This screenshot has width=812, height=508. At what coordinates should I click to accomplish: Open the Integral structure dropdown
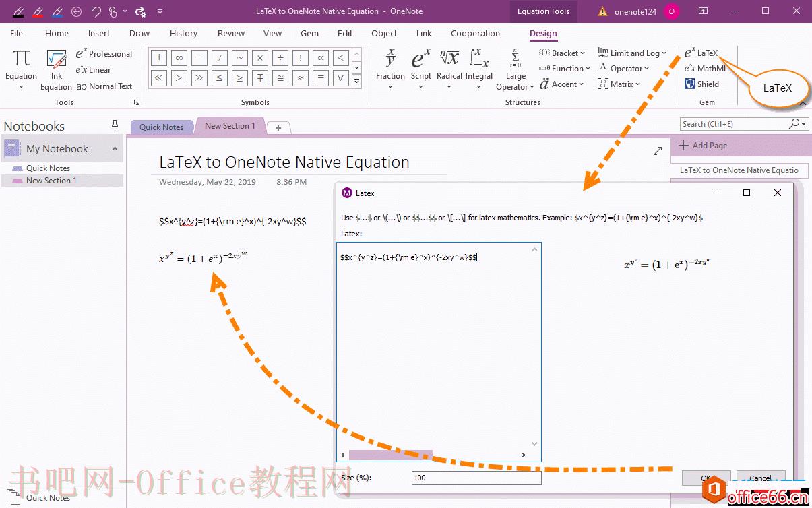(479, 69)
